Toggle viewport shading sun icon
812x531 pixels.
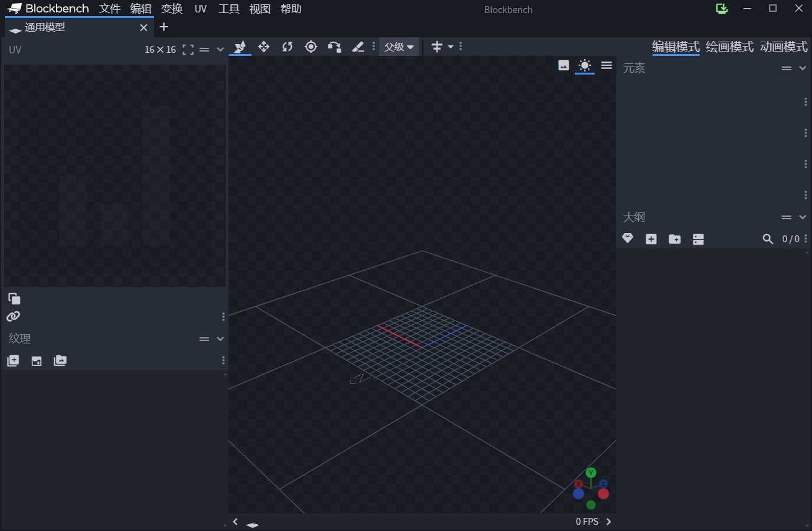click(584, 65)
